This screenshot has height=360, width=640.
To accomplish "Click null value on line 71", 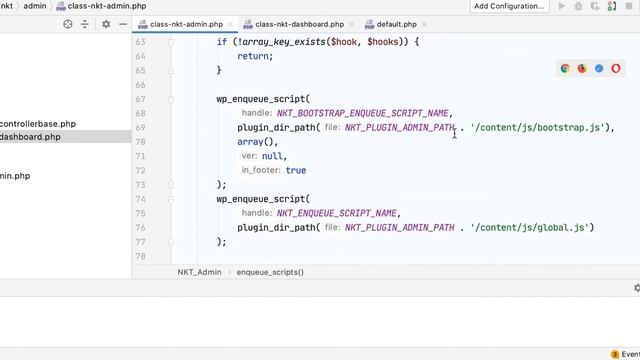I will [272, 156].
